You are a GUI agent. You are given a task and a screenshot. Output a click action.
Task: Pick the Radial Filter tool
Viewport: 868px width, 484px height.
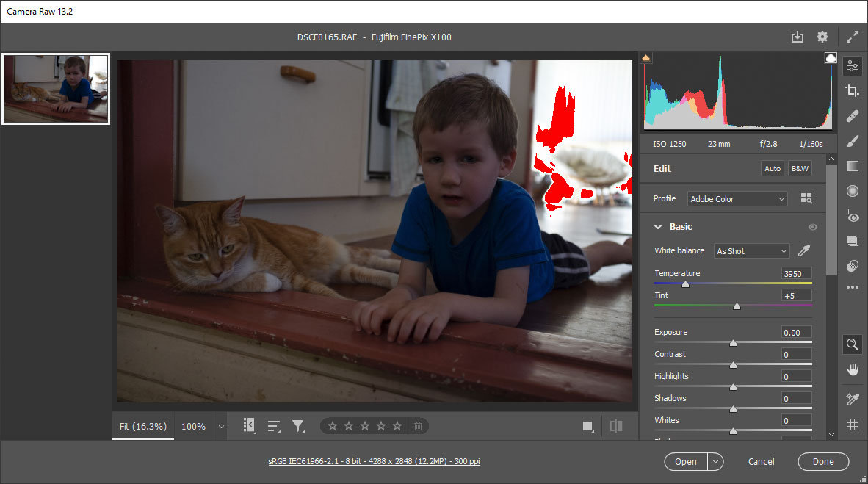click(x=852, y=191)
